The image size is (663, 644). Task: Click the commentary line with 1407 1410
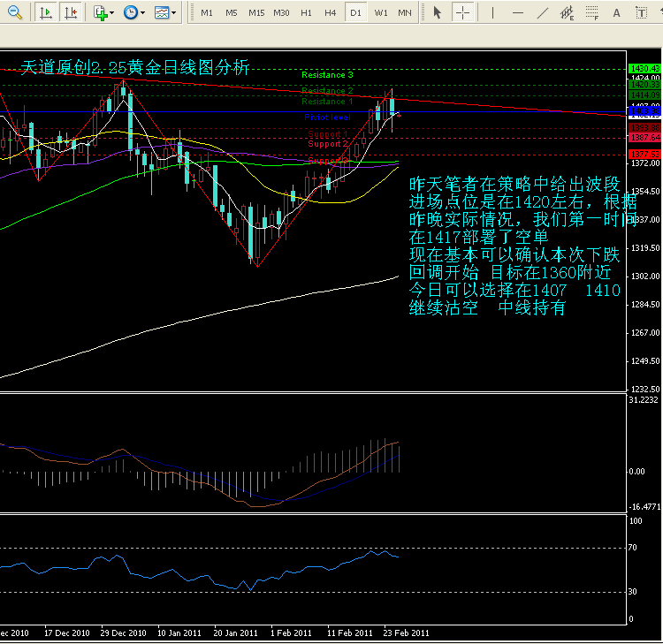514,290
